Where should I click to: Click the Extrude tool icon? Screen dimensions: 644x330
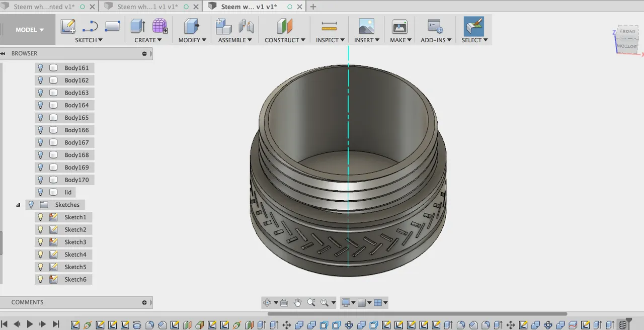138,26
